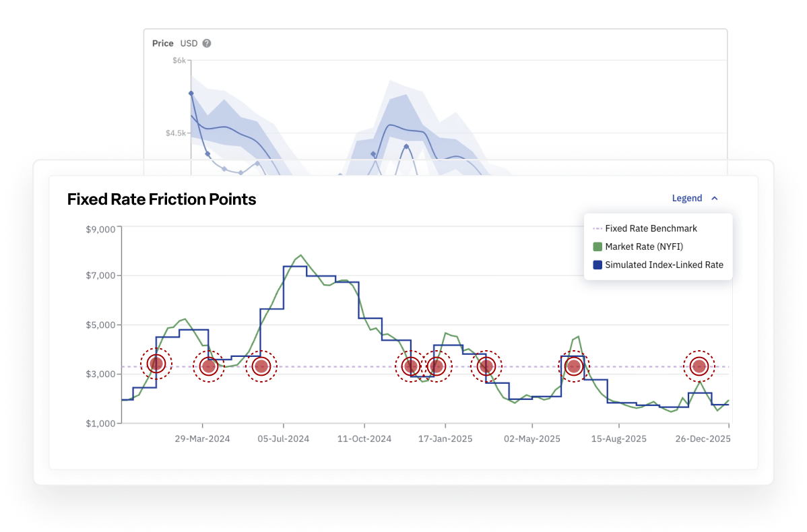Select the friction point marker above 29-Mar-2024
The height and width of the screenshot is (532, 807).
pos(208,366)
